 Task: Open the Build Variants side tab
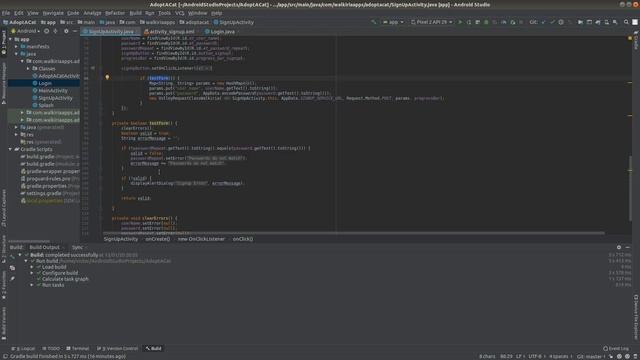pos(4,324)
